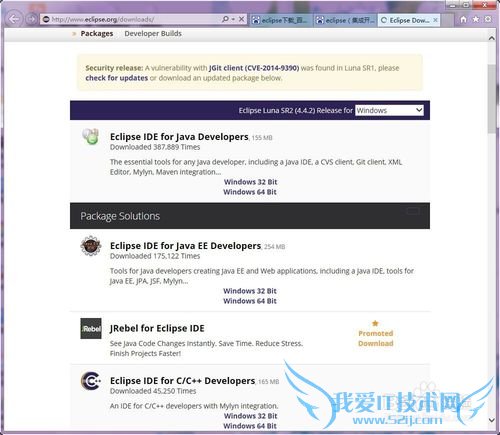Download Java Developers Windows 32 Bit
Viewport: 500px width, 435px height.
250,182
